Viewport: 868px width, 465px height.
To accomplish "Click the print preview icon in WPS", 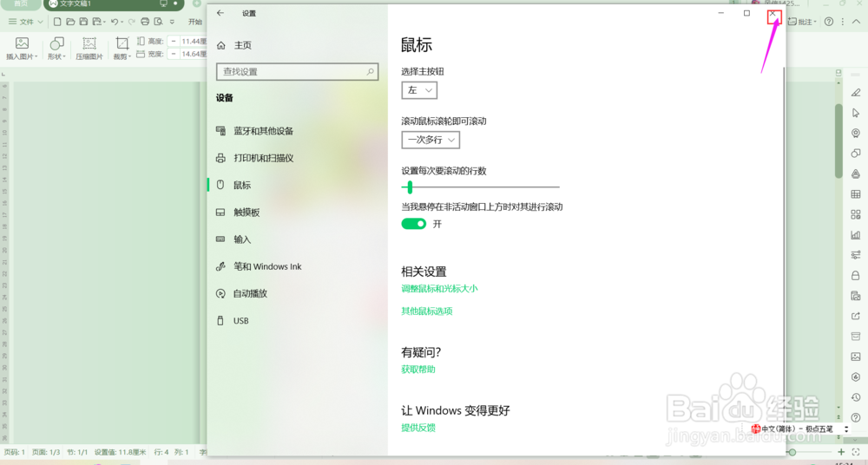I will tap(158, 22).
